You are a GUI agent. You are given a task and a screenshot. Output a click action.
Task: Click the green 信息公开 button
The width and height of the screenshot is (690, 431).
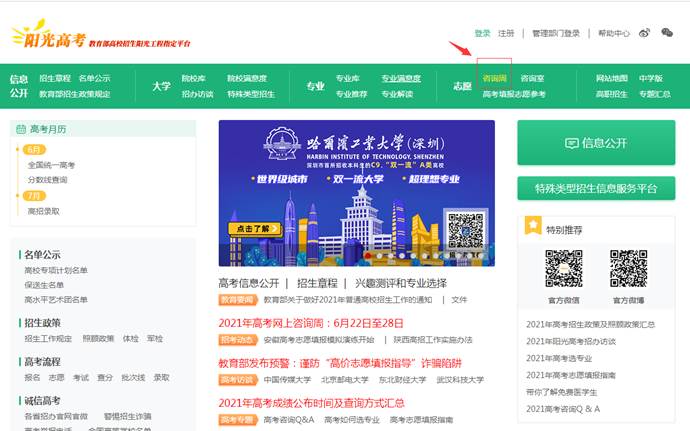pos(596,143)
